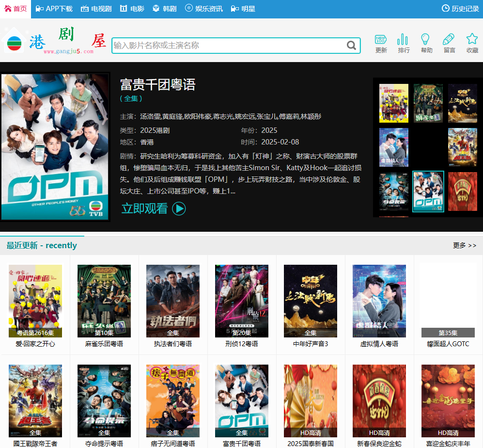Click 执法者们粤语 title text
Viewport: 483px width, 448px height.
click(x=173, y=344)
